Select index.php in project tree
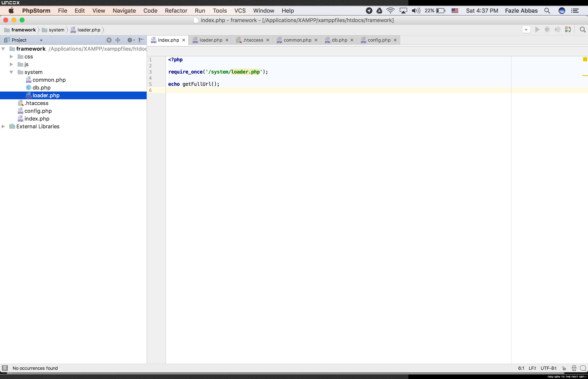The image size is (588, 379). [37, 119]
